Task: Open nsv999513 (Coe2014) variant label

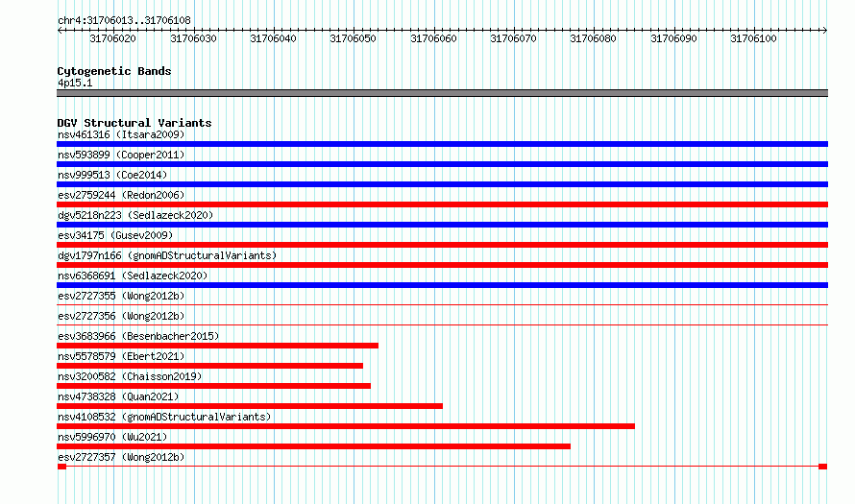Action: click(x=112, y=175)
